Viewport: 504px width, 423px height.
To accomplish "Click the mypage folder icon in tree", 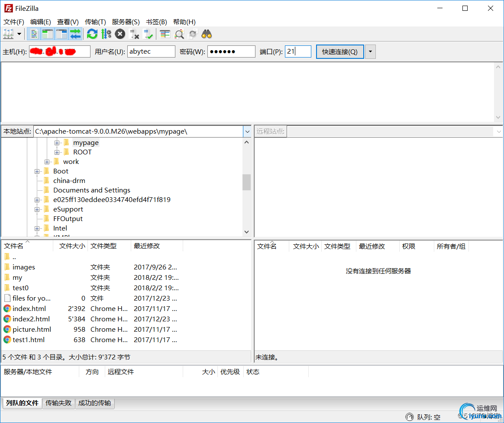I will 67,143.
